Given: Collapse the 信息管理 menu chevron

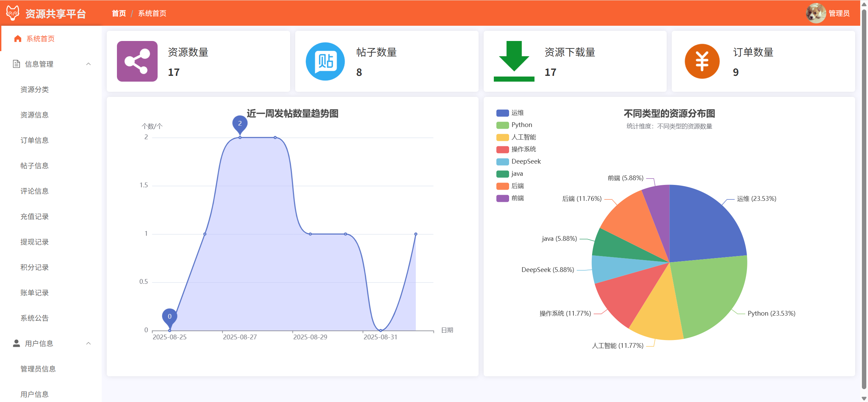Looking at the screenshot, I should click(88, 64).
